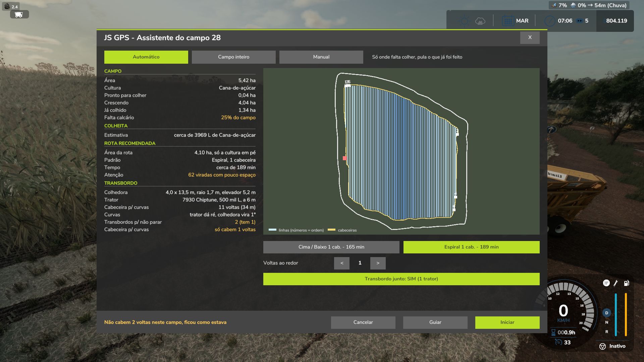Start the route with Iniciar
The image size is (644, 362).
(x=507, y=322)
